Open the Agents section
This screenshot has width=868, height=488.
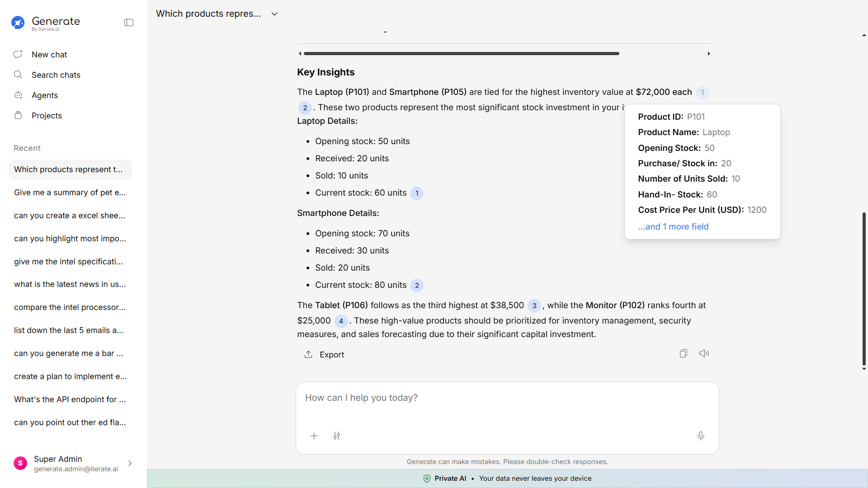[x=44, y=95]
